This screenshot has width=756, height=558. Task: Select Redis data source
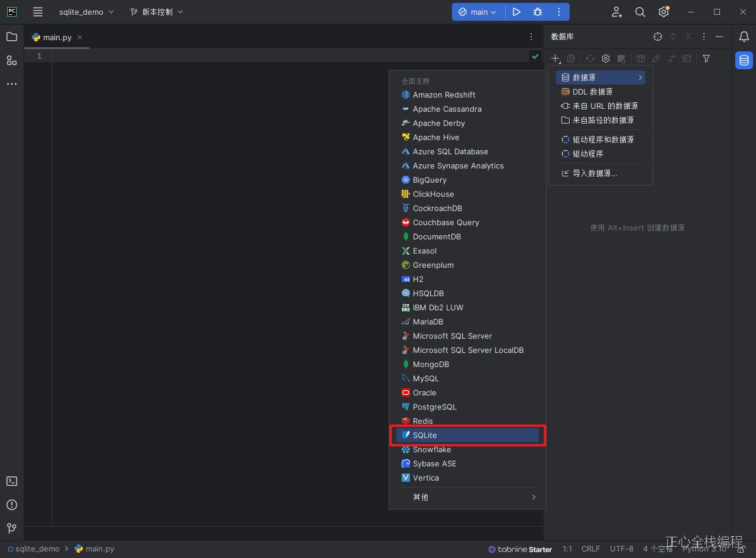point(467,421)
